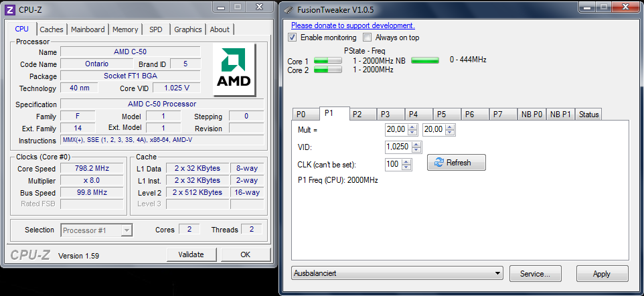644x296 pixels.
Task: Click the Code Name value Ontario
Action: pyautogui.click(x=97, y=64)
